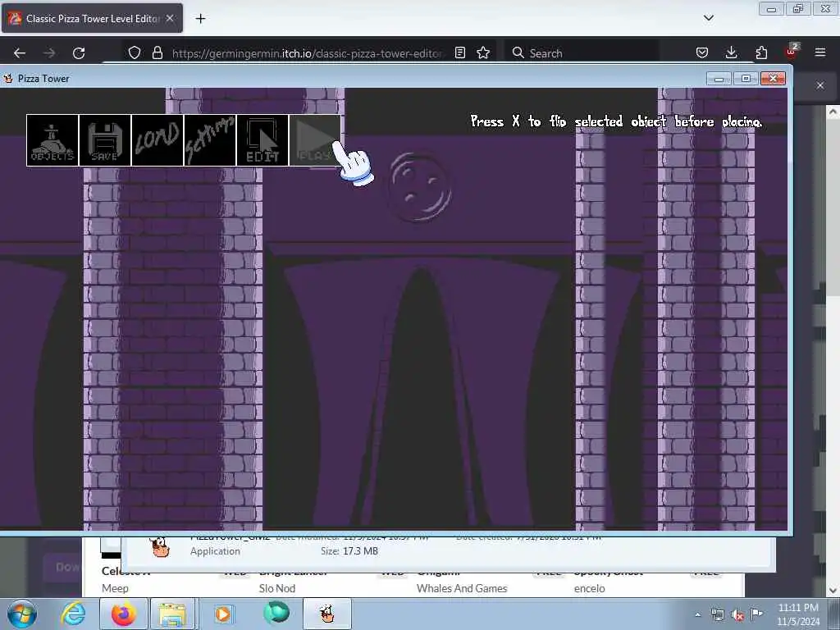The image size is (840, 630).
Task: Click the muted volume tray icon
Action: 737,615
